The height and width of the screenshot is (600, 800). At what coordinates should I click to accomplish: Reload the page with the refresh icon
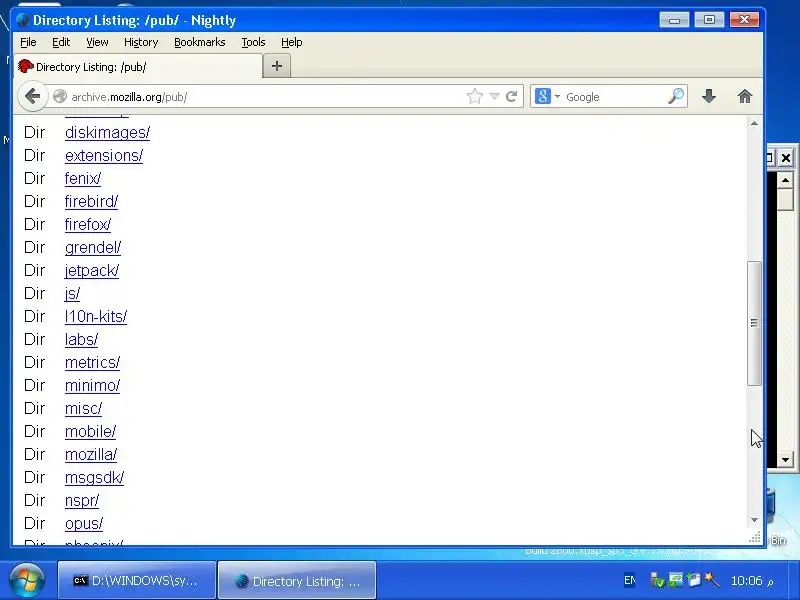tap(511, 96)
